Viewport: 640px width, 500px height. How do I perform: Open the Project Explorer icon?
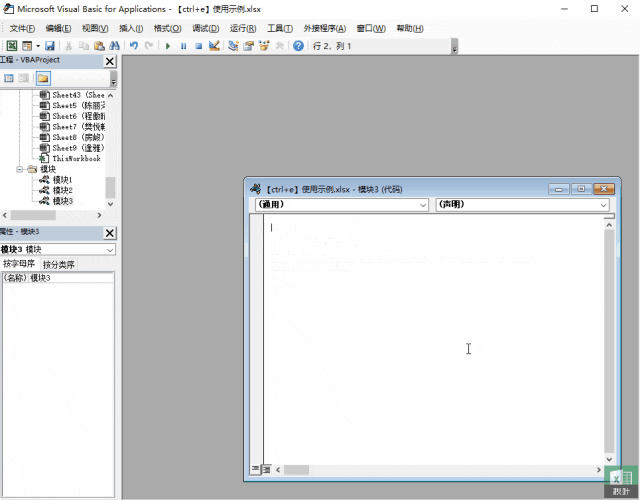233,46
